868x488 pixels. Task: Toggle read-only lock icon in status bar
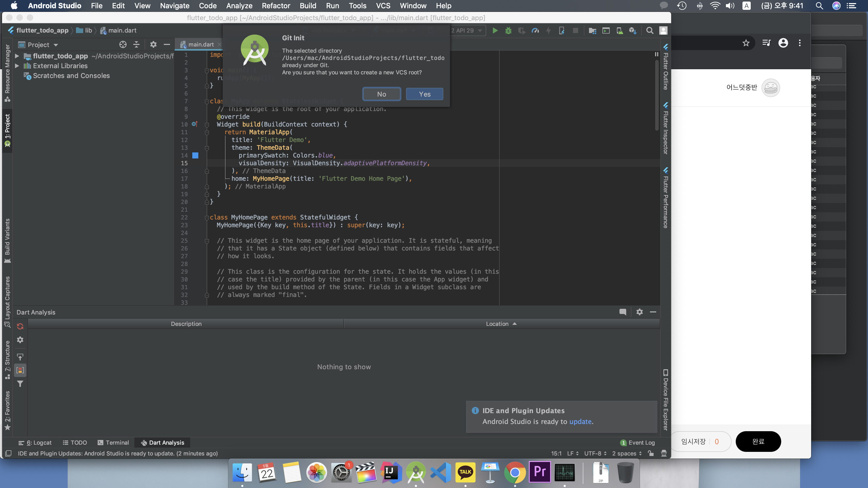pyautogui.click(x=651, y=453)
